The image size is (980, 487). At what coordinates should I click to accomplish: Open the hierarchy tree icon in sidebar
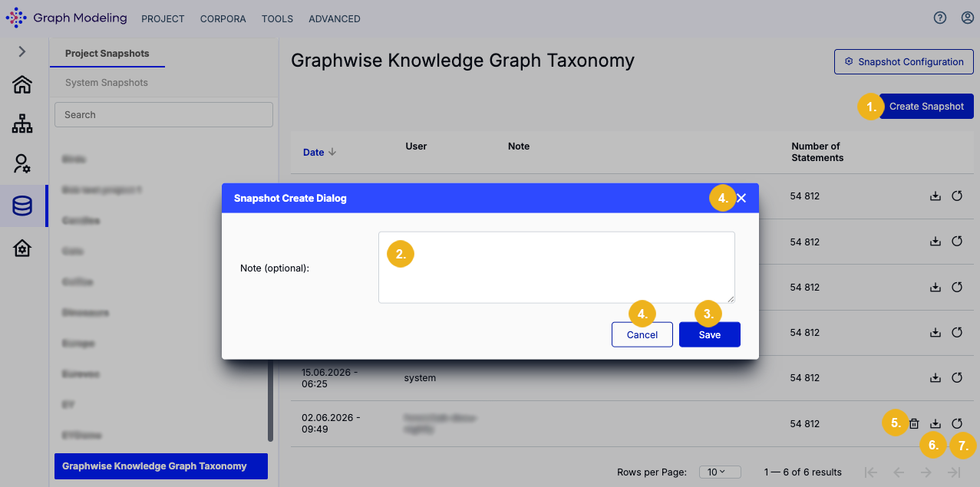(22, 123)
